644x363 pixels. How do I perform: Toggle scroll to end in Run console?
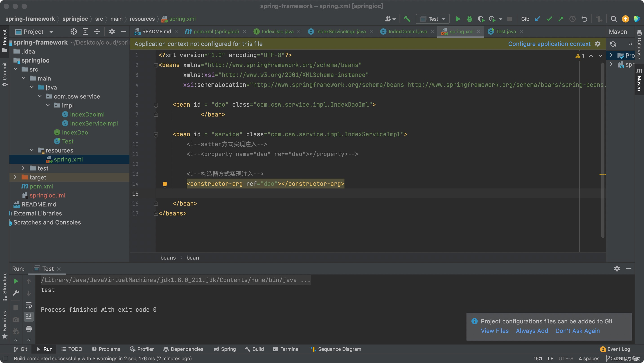tap(29, 316)
